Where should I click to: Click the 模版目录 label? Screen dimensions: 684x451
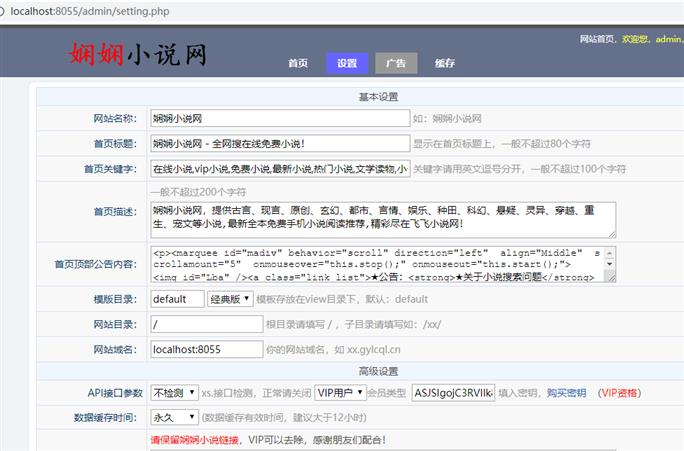pyautogui.click(x=115, y=299)
